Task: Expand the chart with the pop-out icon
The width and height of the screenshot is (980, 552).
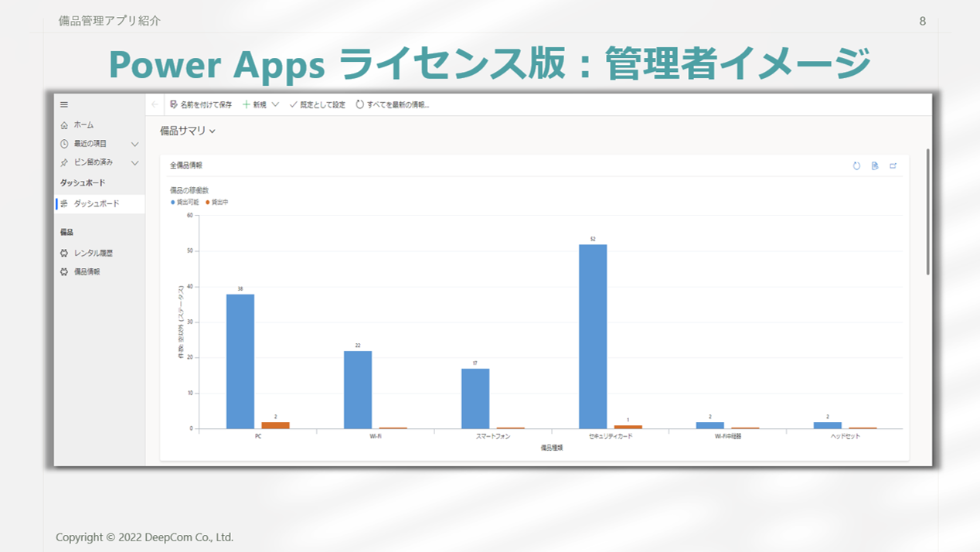Action: [x=893, y=166]
